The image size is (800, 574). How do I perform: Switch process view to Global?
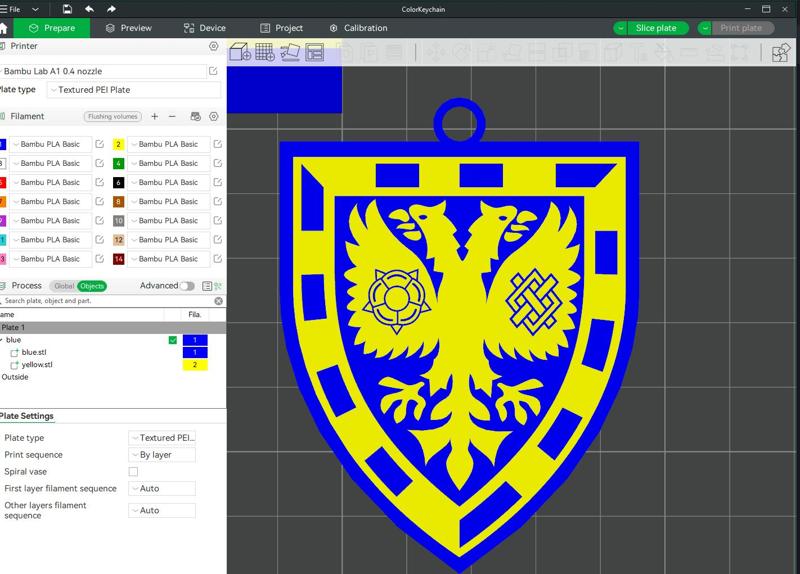click(x=64, y=286)
